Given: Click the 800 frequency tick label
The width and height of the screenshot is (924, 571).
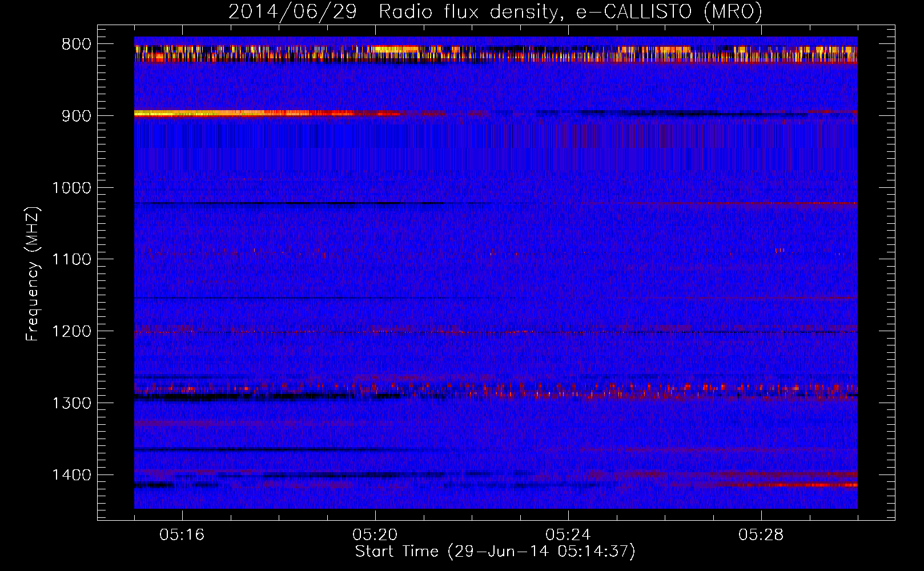Looking at the screenshot, I should (x=77, y=45).
